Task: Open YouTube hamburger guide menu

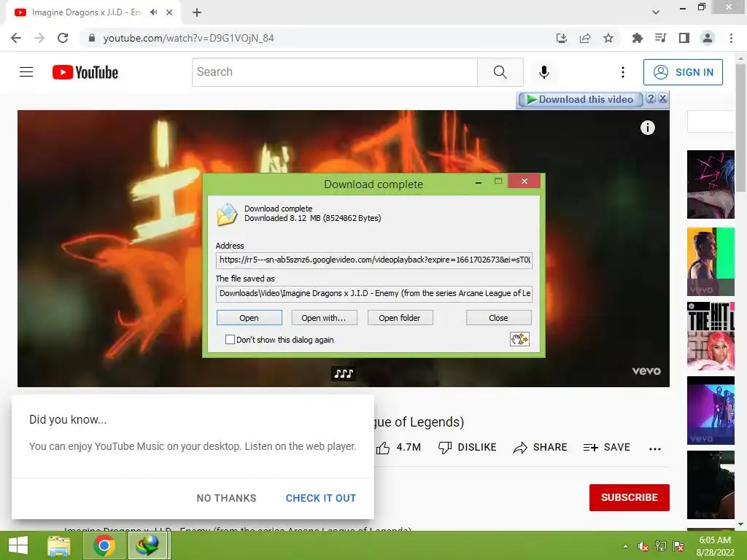Action: 26,72
